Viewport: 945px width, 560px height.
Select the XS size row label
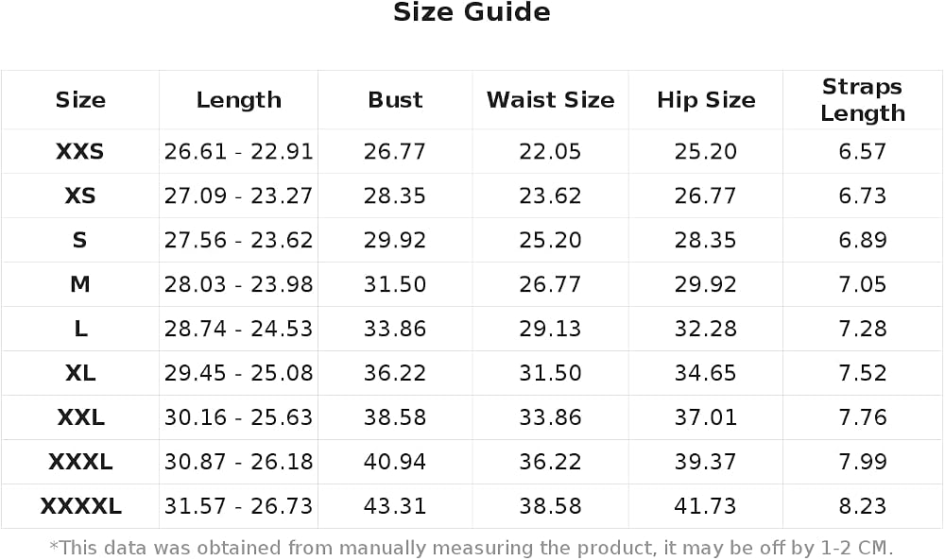pos(80,195)
